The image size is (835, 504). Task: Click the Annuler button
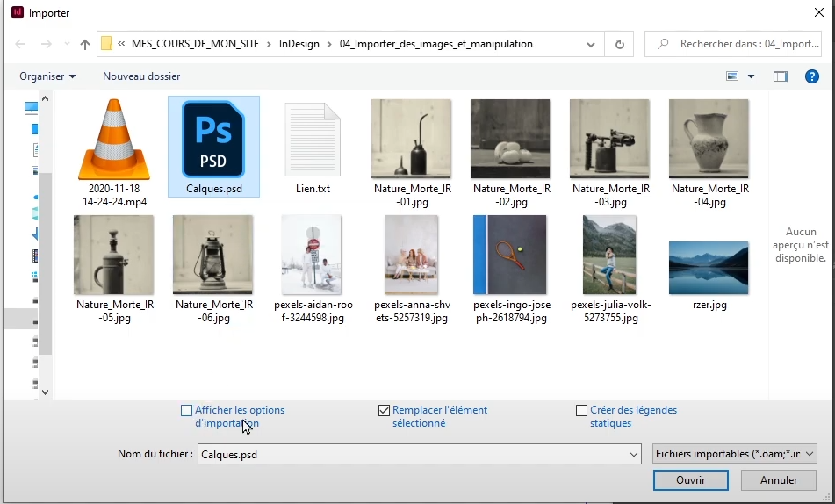click(778, 480)
